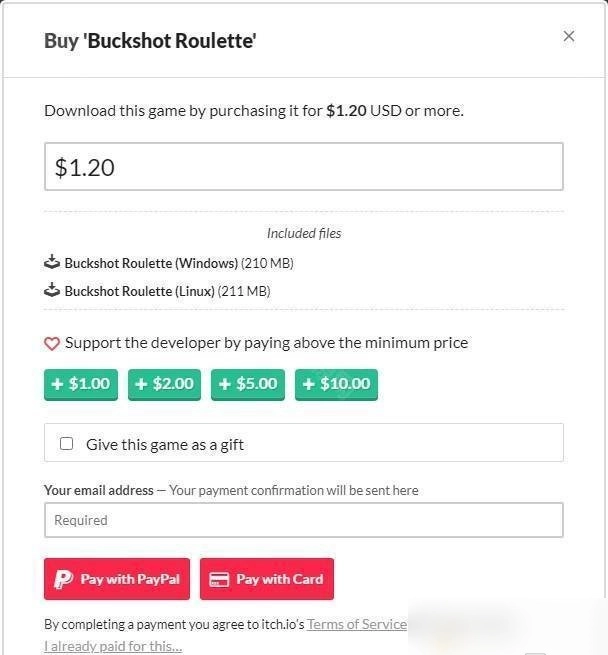Open the 'I already paid for this' link
608x655 pixels.
coord(113,646)
